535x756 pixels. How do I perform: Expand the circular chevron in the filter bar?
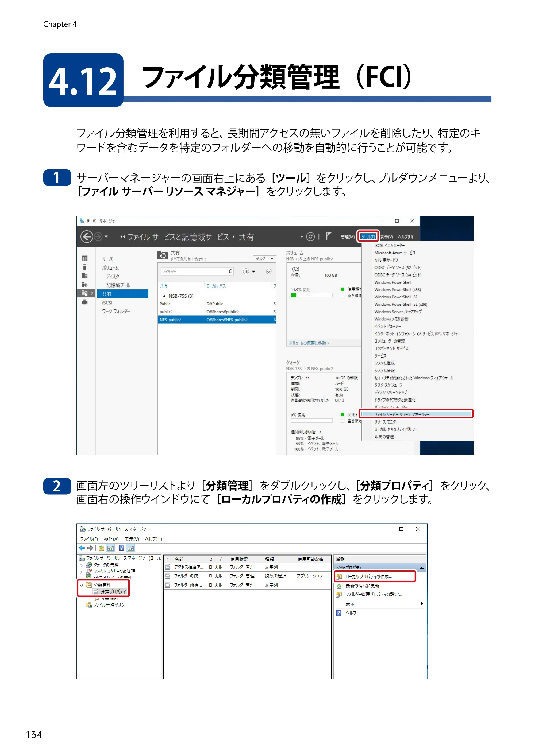click(x=269, y=271)
